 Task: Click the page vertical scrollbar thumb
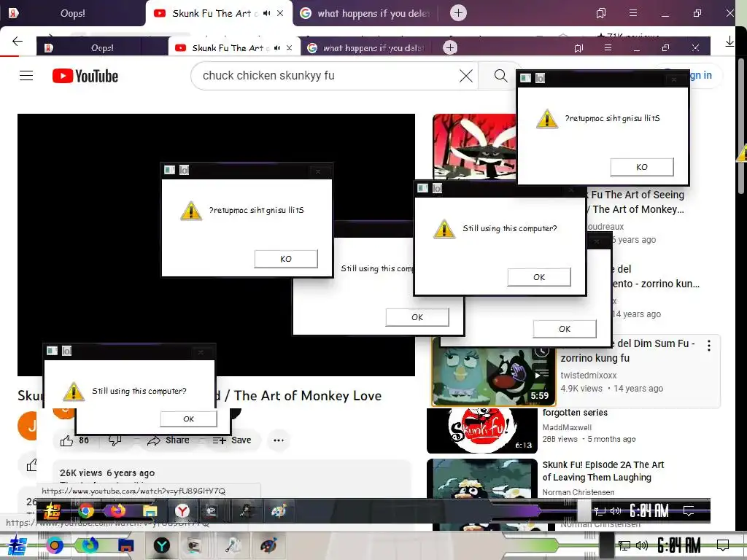[741, 126]
